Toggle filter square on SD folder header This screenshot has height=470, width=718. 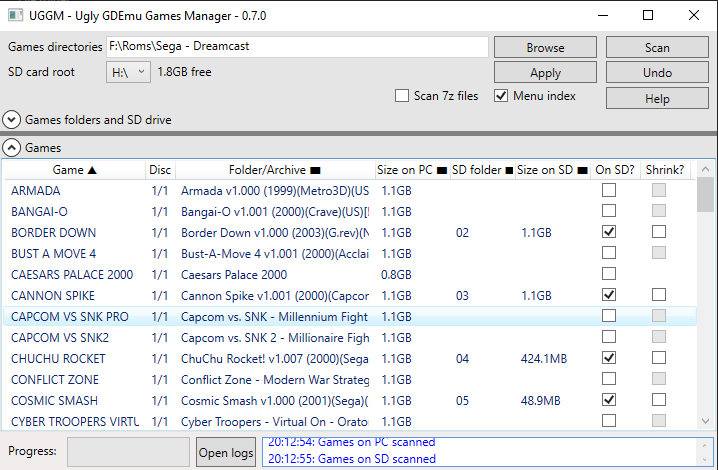click(509, 170)
